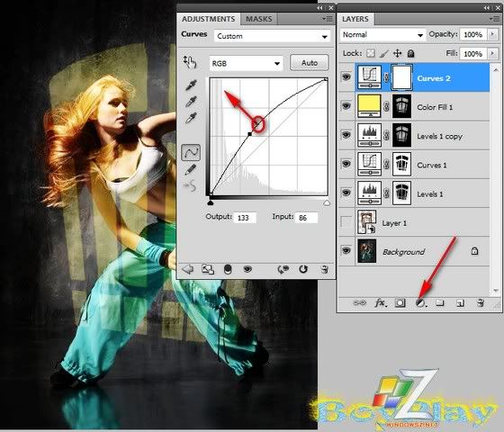Pick the black point eyedropper in Curves
The image size is (504, 432).
point(191,85)
